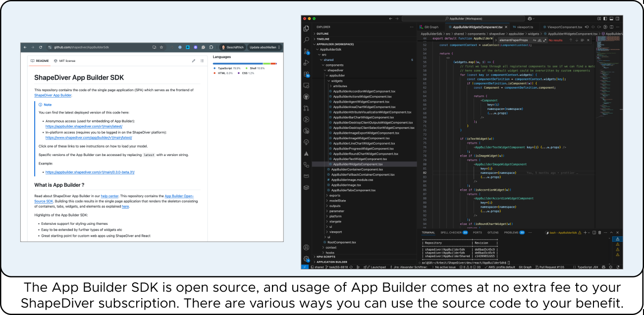Expand the attributes folder in file tree
The image size is (644, 315).
click(340, 86)
